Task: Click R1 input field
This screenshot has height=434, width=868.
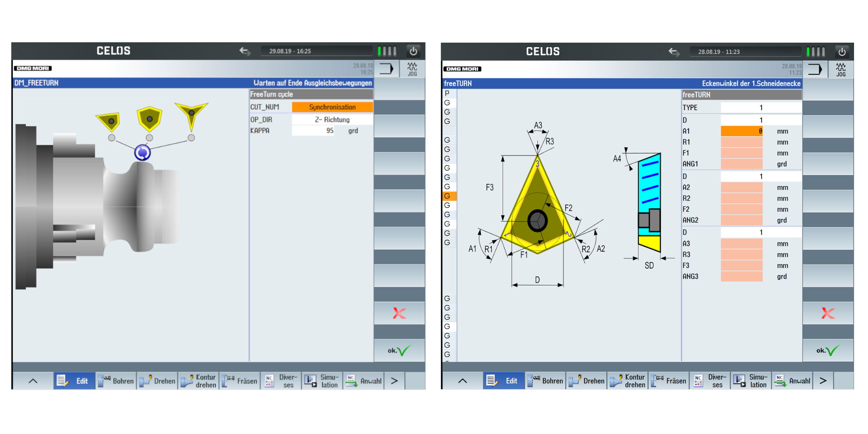Action: 742,142
